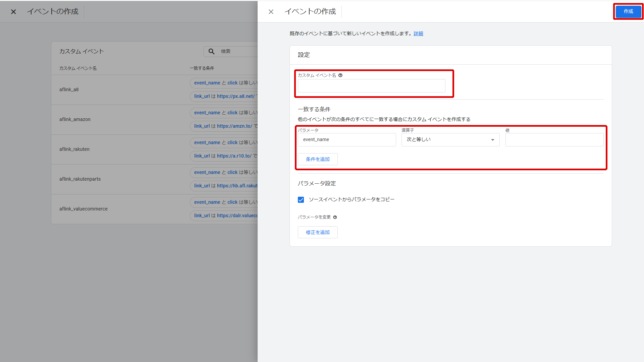
Task: Click the 次と等しい dropdown arrow
Action: tap(492, 140)
